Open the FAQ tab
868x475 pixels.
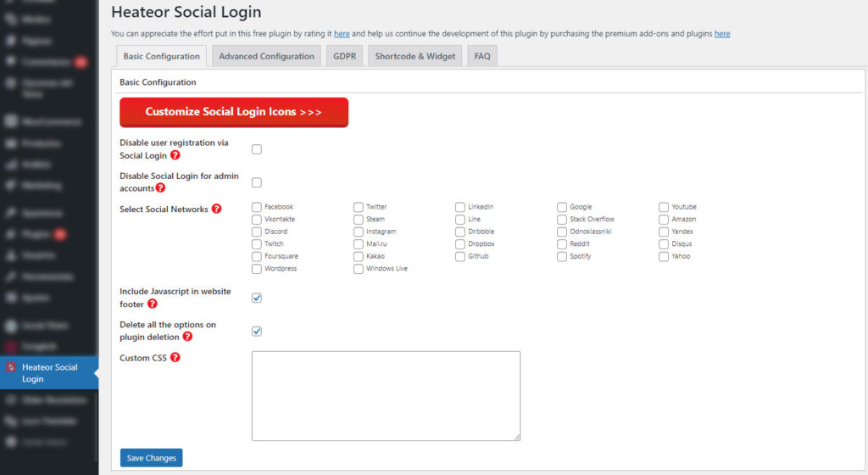tap(482, 56)
